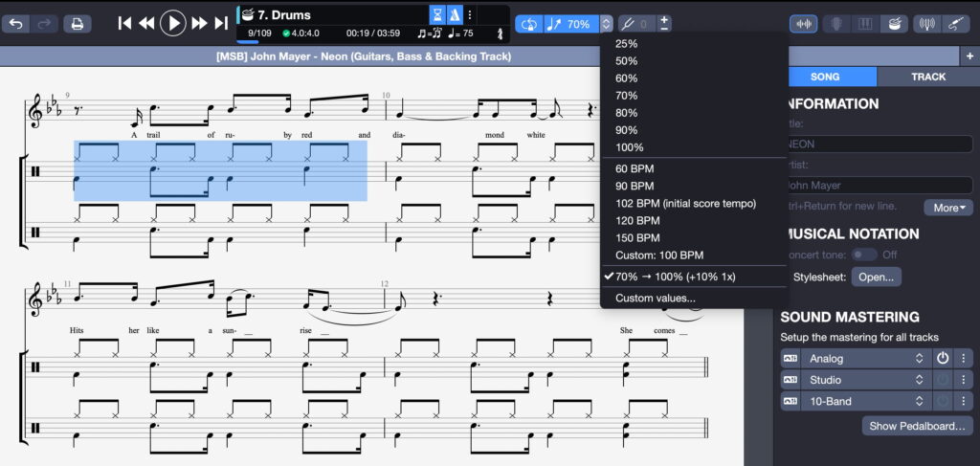Toggle the audio waveform view button
This screenshot has height=466, width=980.
click(x=804, y=24)
